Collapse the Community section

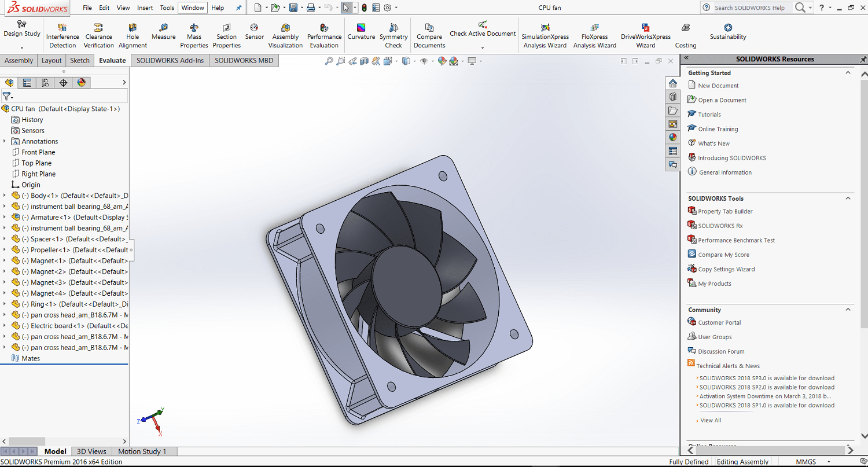click(848, 310)
